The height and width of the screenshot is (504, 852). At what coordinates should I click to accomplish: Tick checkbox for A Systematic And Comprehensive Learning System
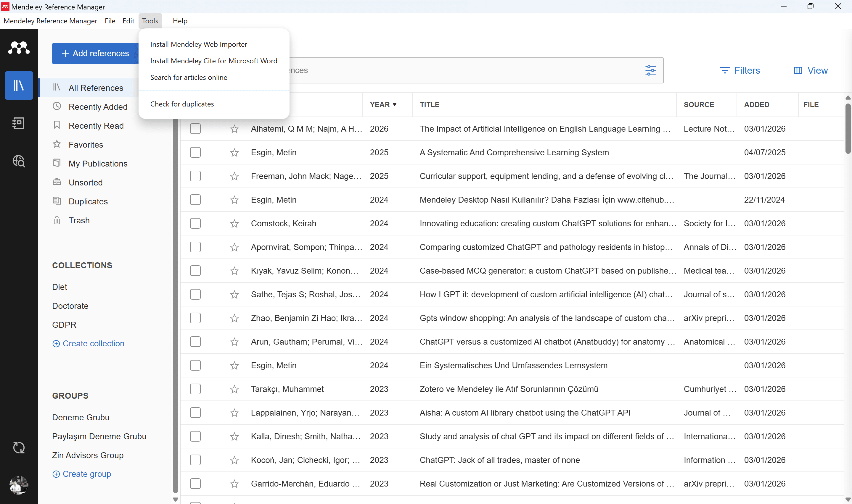[195, 153]
